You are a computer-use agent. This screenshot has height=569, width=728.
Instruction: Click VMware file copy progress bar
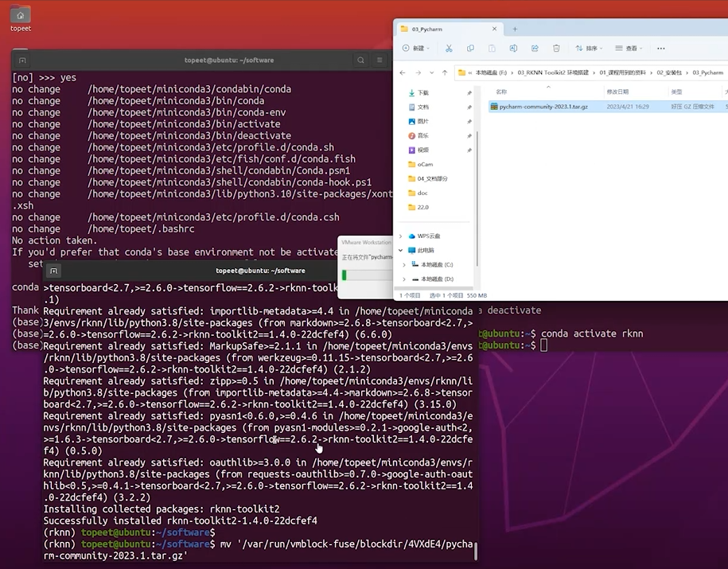[x=368, y=275]
